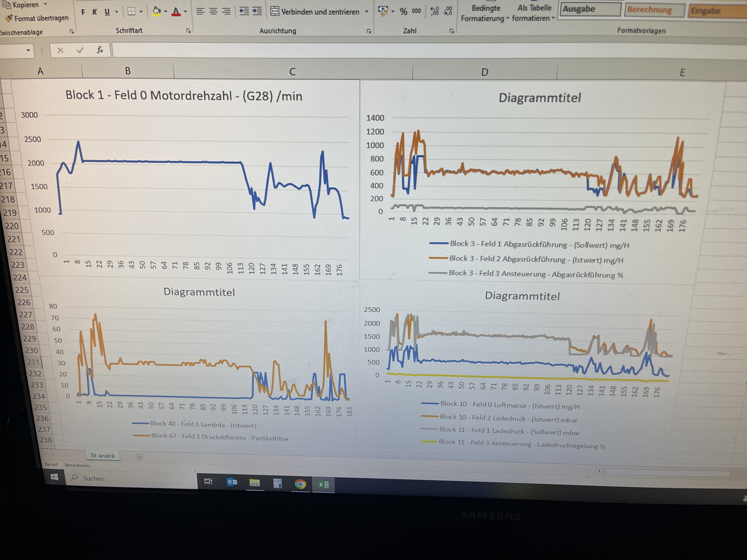Open Verbinden und zentrieren dropdown arrow
Image resolution: width=747 pixels, height=560 pixels.
(x=367, y=12)
